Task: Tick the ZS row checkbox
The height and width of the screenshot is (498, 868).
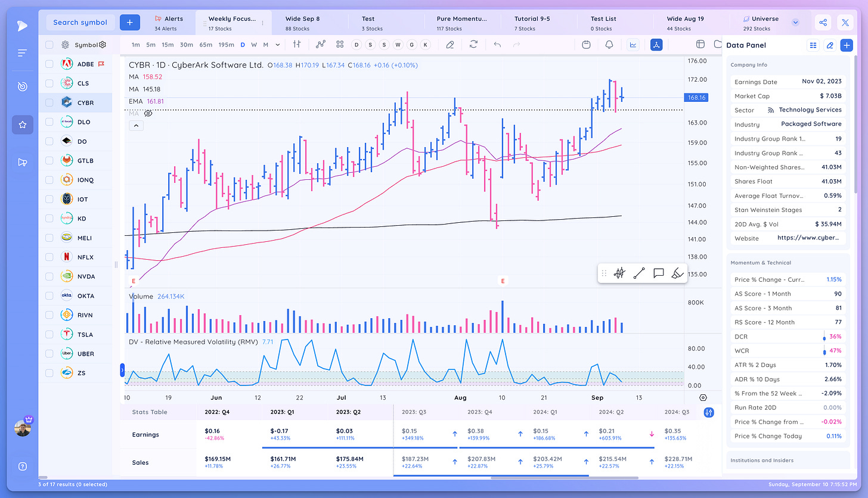Action: pos(49,373)
